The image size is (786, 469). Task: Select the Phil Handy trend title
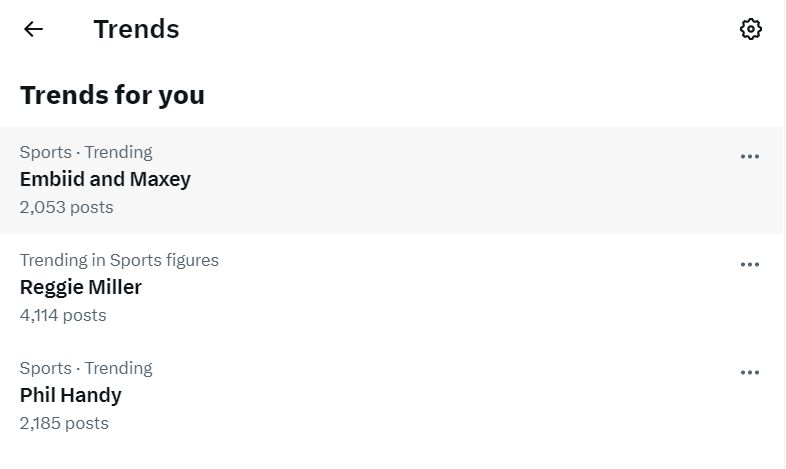pos(71,396)
